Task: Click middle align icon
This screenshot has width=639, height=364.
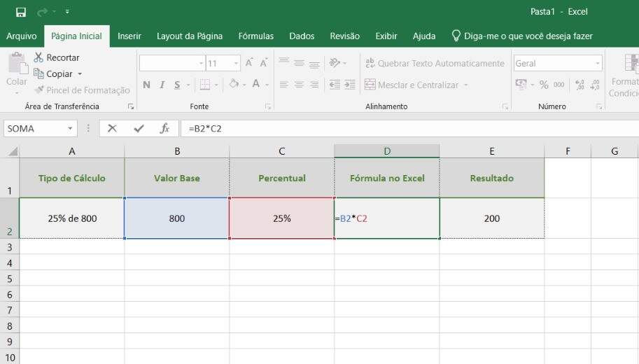Action: click(x=299, y=62)
